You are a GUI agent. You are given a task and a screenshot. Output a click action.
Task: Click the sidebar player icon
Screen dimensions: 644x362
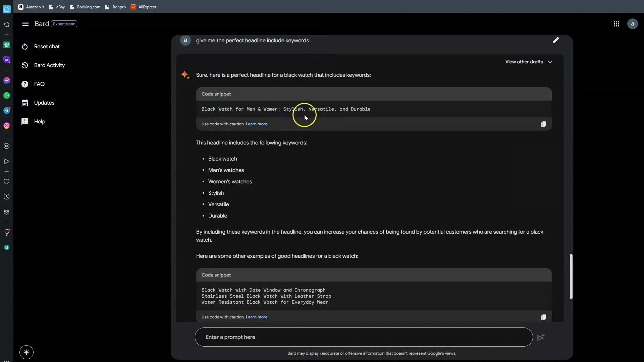pyautogui.click(x=7, y=146)
